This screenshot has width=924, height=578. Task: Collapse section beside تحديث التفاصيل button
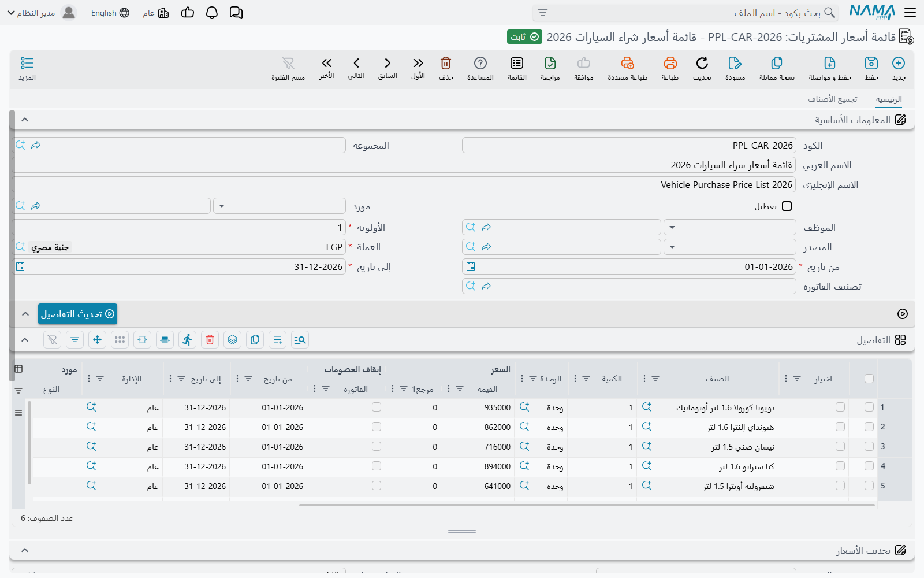[25, 314]
